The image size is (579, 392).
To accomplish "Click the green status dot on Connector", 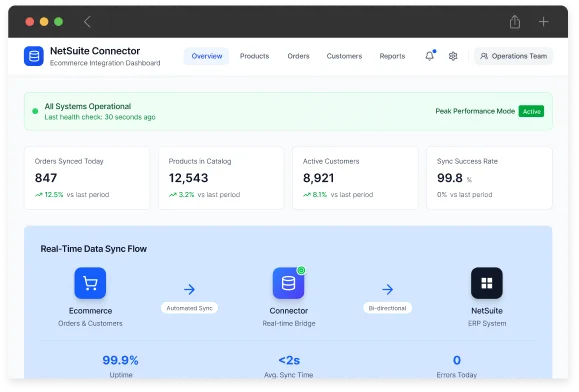I will pyautogui.click(x=301, y=271).
